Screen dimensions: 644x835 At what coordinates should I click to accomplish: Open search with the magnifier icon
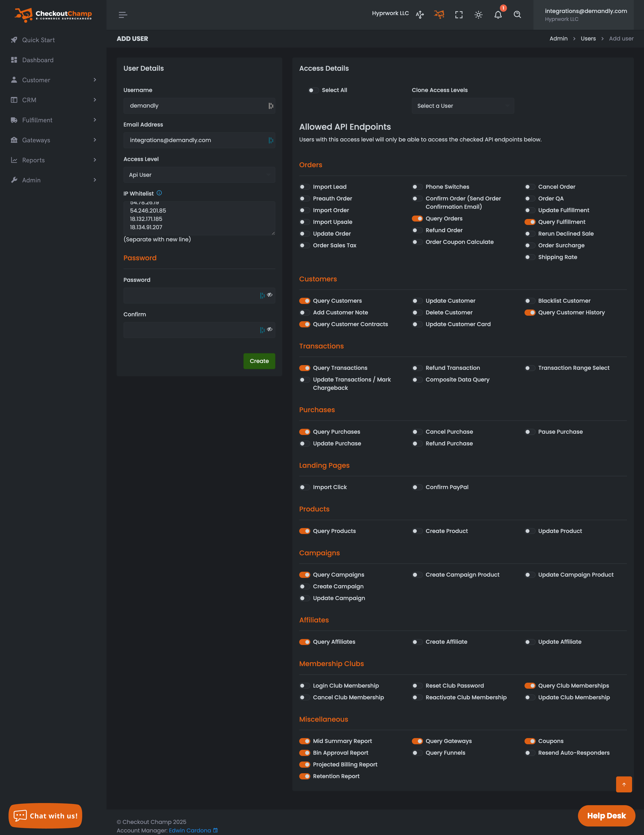click(517, 15)
